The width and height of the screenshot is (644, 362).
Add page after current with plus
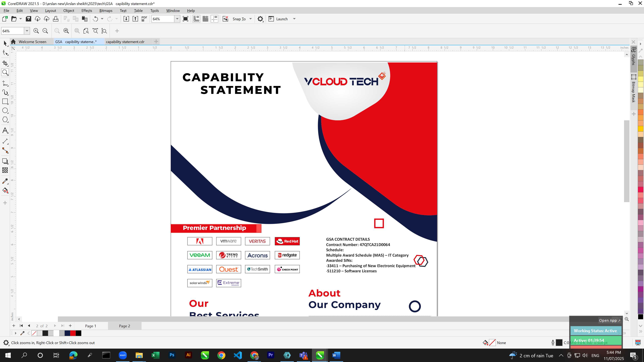point(70,326)
